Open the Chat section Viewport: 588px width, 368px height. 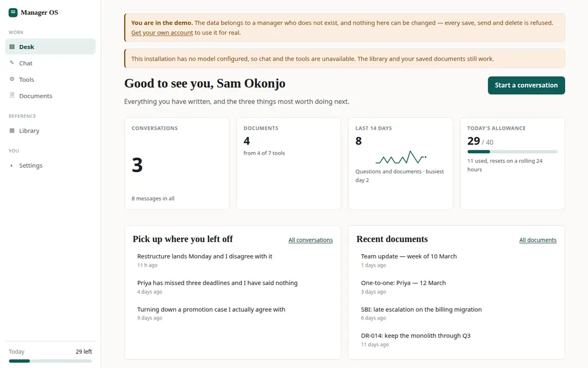click(x=50, y=63)
